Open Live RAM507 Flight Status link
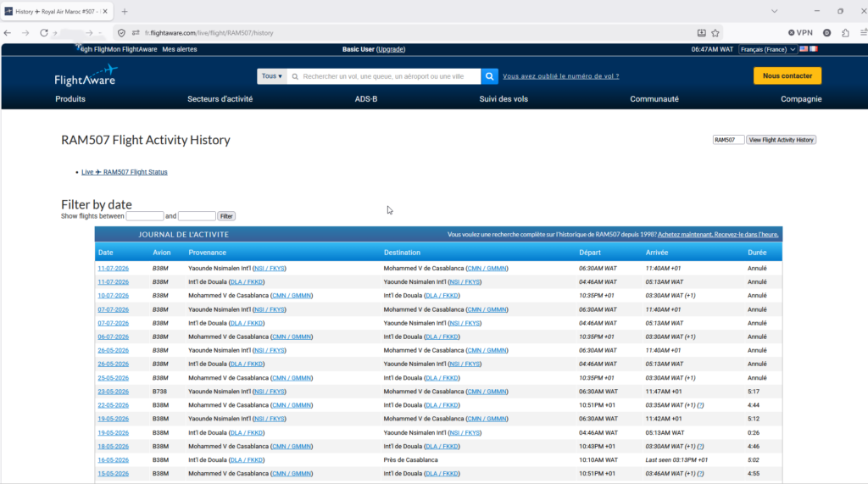Viewport: 868px width, 484px height. (x=124, y=172)
